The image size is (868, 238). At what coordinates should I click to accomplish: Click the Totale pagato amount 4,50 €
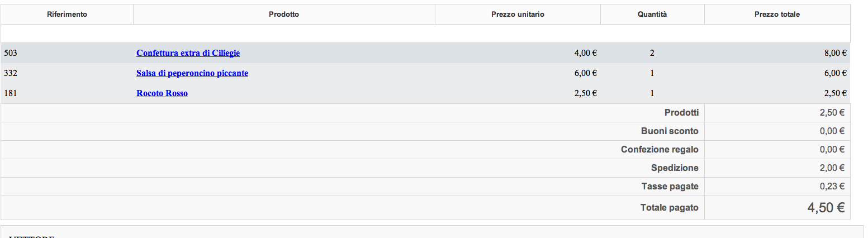point(826,208)
